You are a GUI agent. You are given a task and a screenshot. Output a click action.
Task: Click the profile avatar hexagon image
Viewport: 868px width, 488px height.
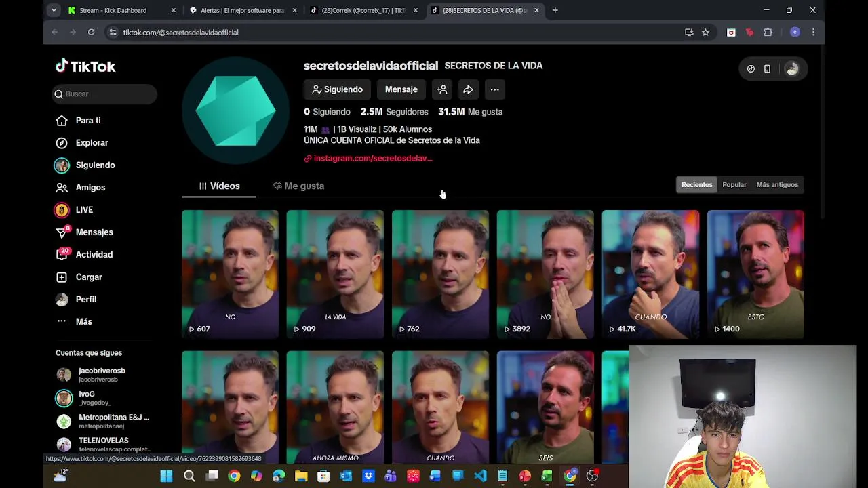235,110
